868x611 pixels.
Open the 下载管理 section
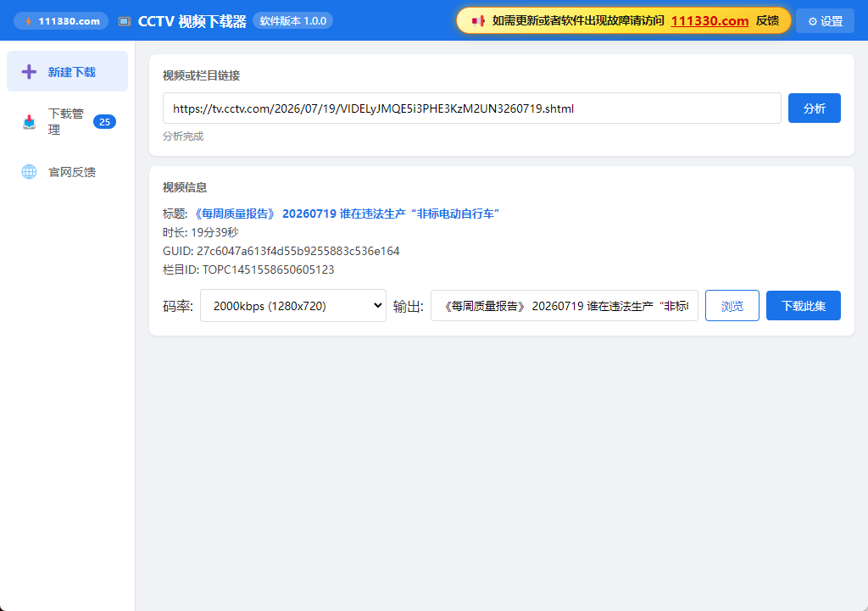tap(68, 122)
